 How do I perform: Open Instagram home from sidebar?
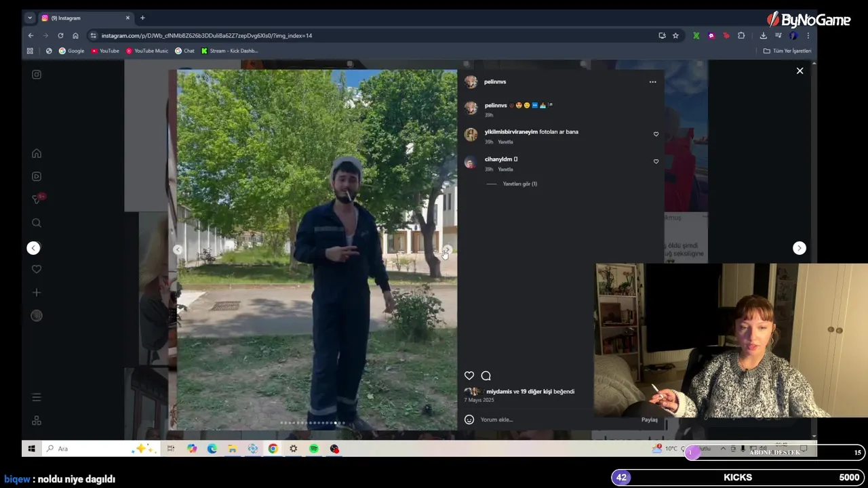pos(37,154)
